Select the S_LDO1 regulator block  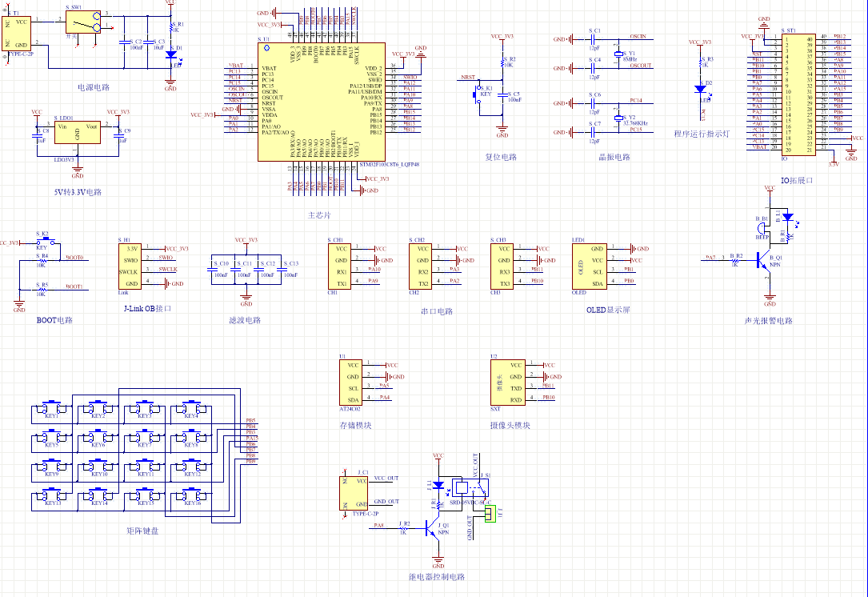point(77,132)
